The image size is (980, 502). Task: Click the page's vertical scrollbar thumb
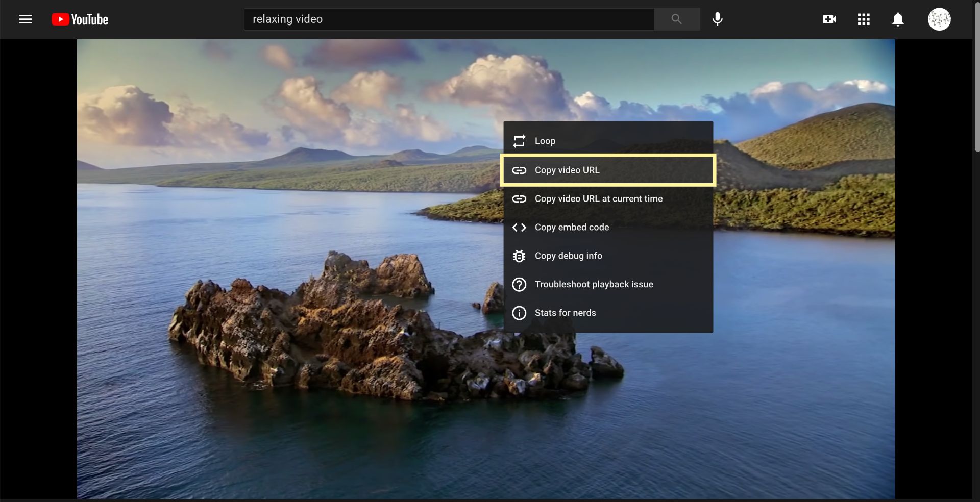(976, 77)
